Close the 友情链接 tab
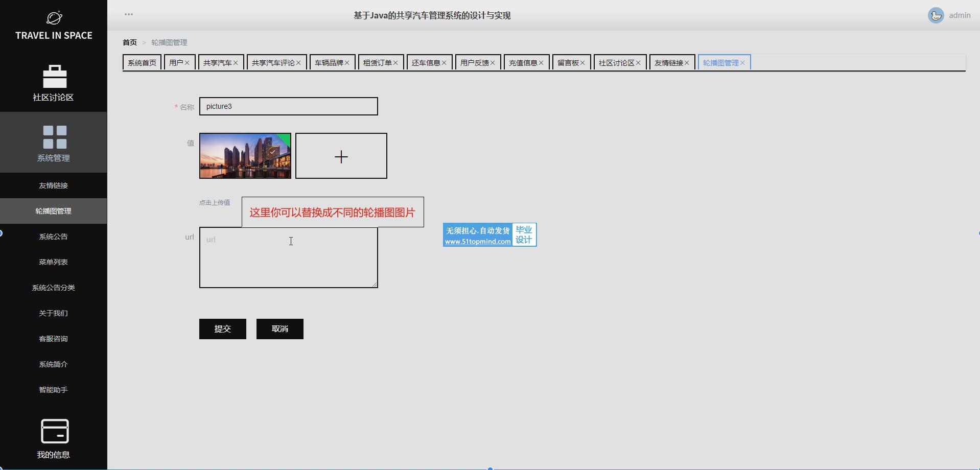This screenshot has height=470, width=980. click(x=687, y=63)
